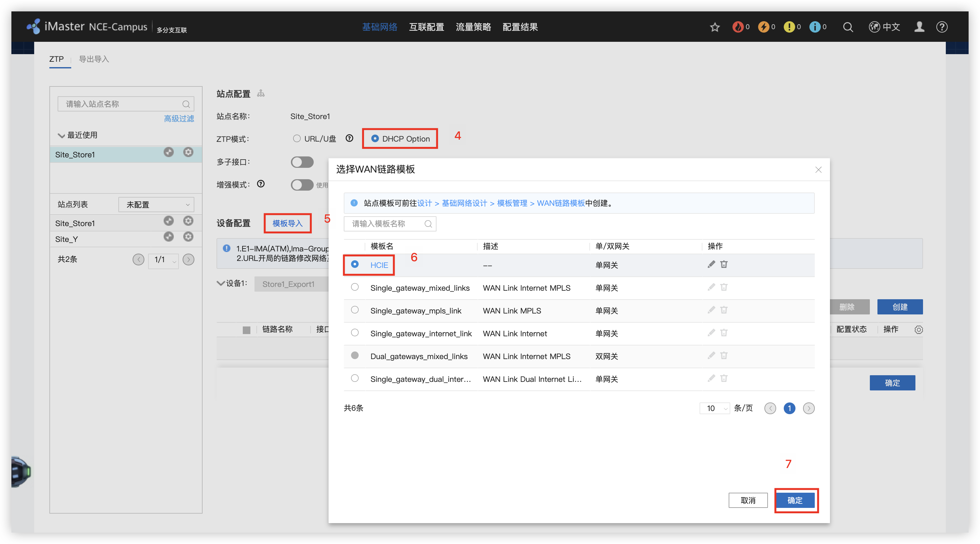Open the 未配置 site list dropdown

pyautogui.click(x=156, y=205)
